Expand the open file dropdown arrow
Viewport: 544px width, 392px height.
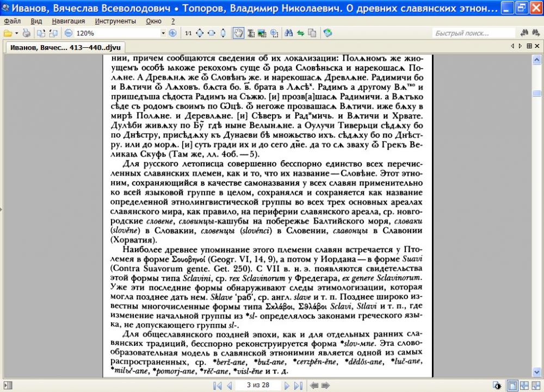pos(16,33)
